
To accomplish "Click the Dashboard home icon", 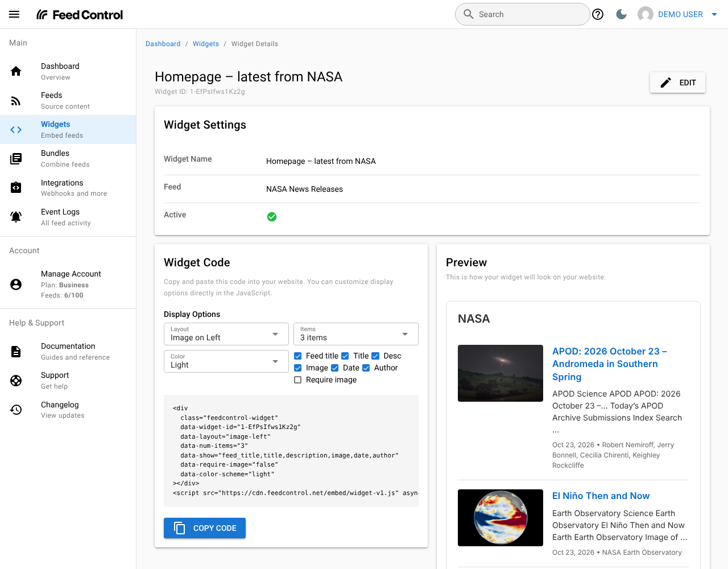I will tap(16, 71).
